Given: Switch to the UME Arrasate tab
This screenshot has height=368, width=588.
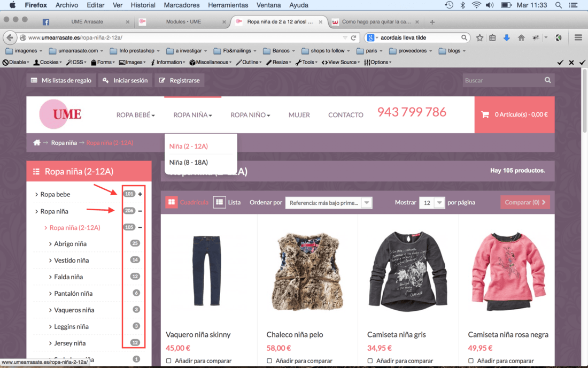Looking at the screenshot, I should click(86, 22).
